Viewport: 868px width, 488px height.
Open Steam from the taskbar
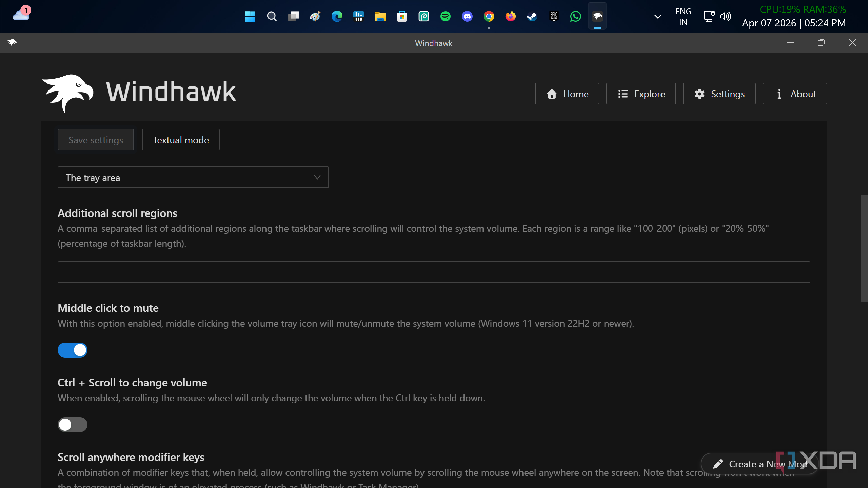532,16
